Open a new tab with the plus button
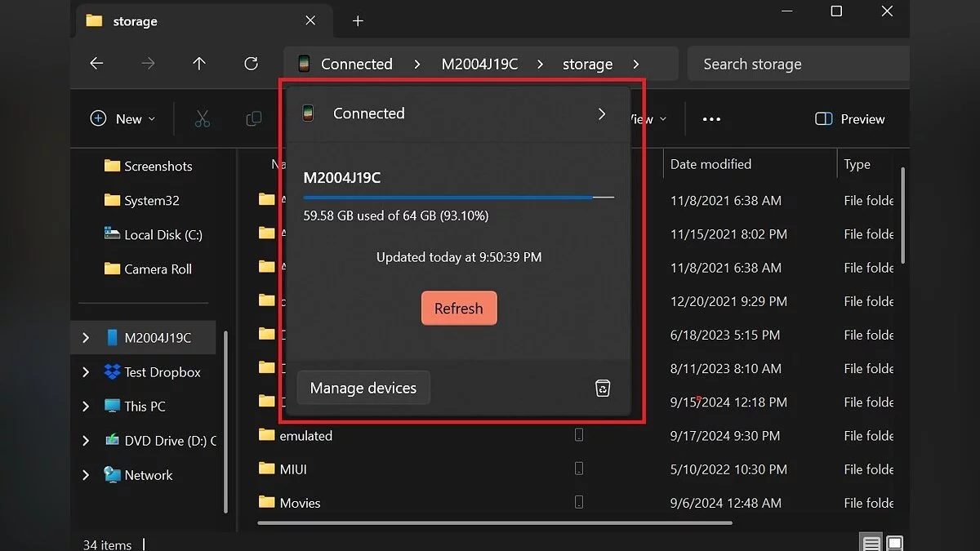The height and width of the screenshot is (551, 980). click(x=358, y=21)
